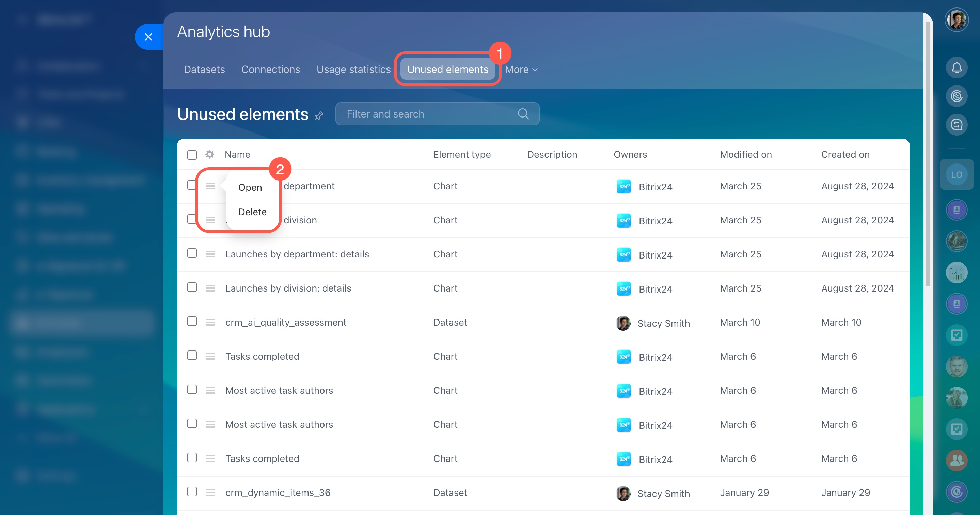This screenshot has height=515, width=980.
Task: Click the pin icon next to Unused elements
Action: pyautogui.click(x=319, y=115)
